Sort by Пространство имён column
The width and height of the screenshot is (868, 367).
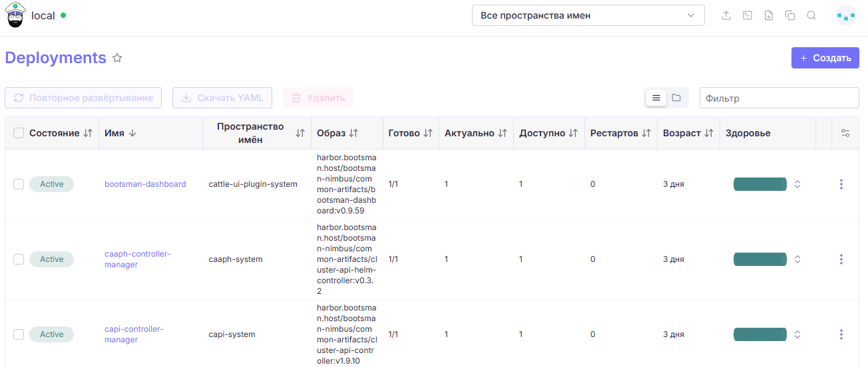tap(300, 133)
